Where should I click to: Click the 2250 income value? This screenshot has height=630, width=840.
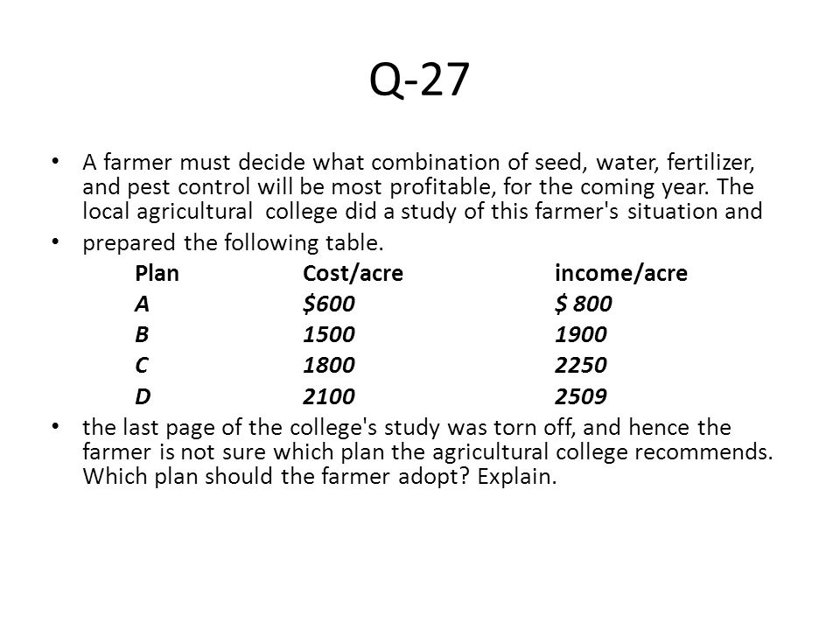(581, 366)
